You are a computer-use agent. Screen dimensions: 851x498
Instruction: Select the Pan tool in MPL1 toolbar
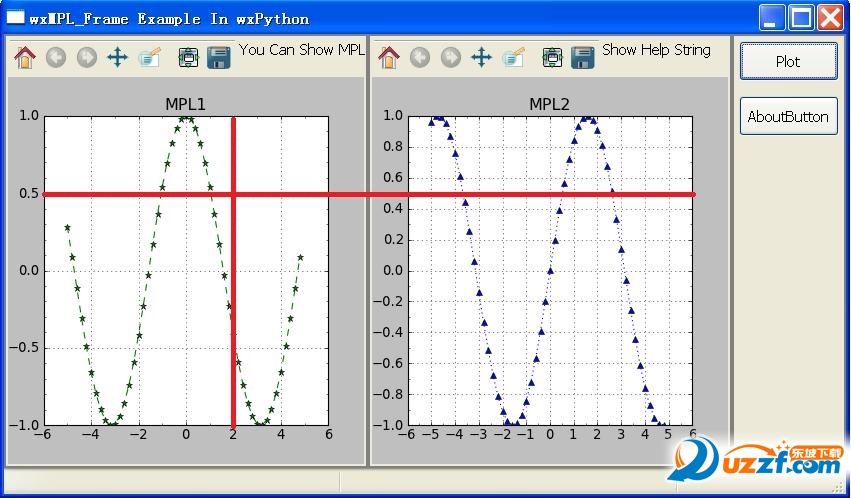point(118,57)
